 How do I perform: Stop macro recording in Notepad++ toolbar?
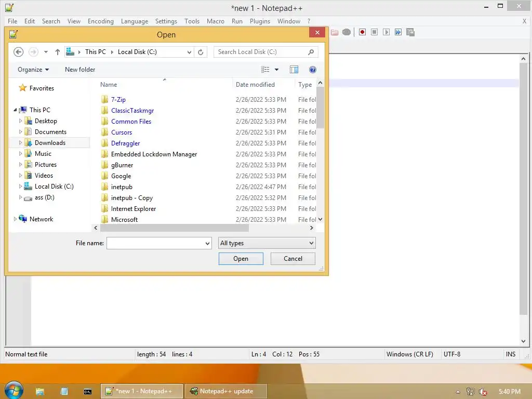tap(374, 32)
